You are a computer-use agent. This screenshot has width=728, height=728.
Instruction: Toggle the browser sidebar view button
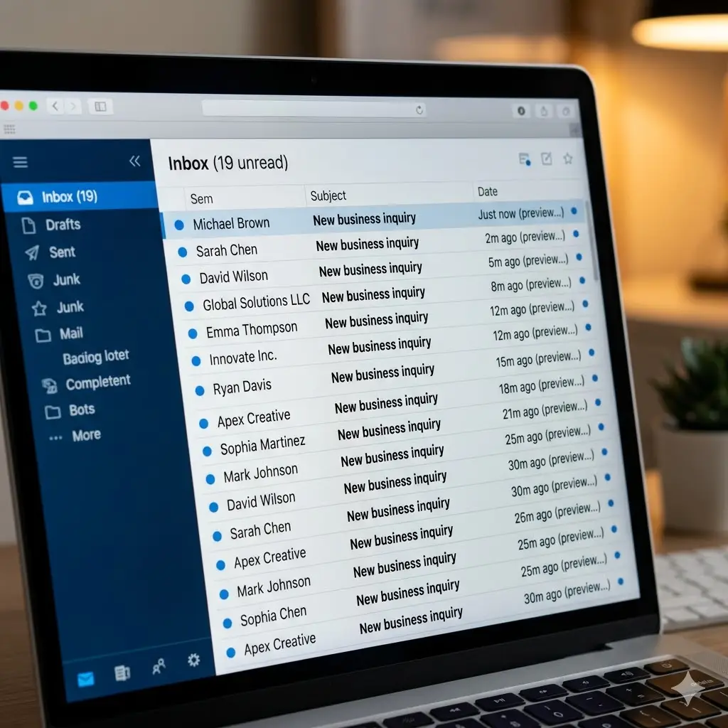(100, 106)
